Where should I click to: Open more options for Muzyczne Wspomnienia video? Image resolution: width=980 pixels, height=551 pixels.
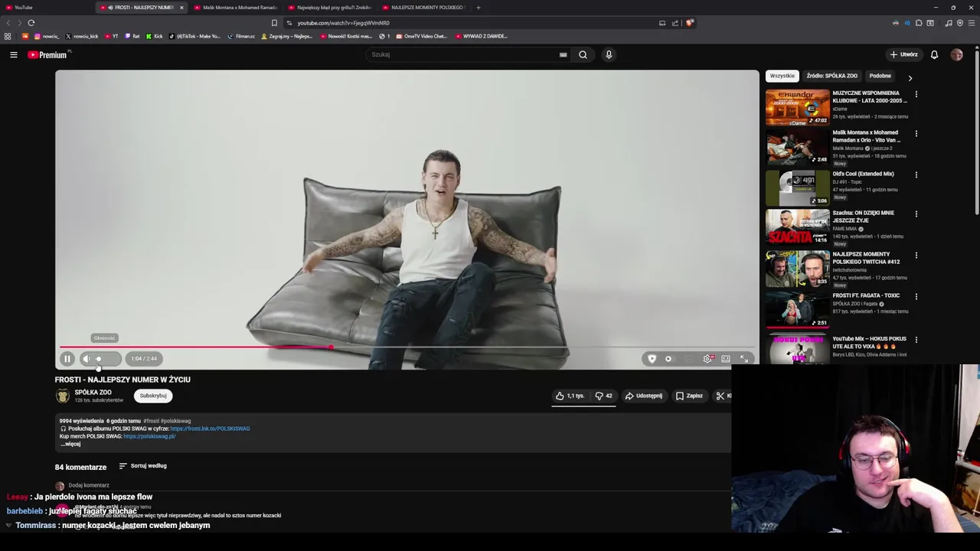[x=916, y=94]
